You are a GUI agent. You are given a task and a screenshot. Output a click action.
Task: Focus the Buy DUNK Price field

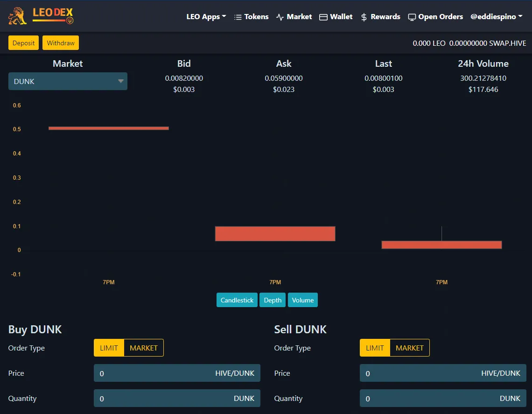(177, 373)
